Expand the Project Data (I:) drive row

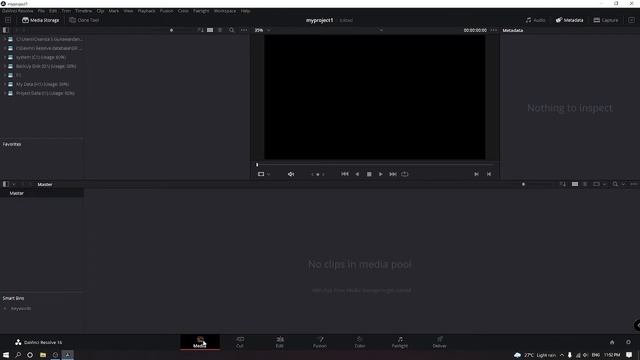pos(5,93)
